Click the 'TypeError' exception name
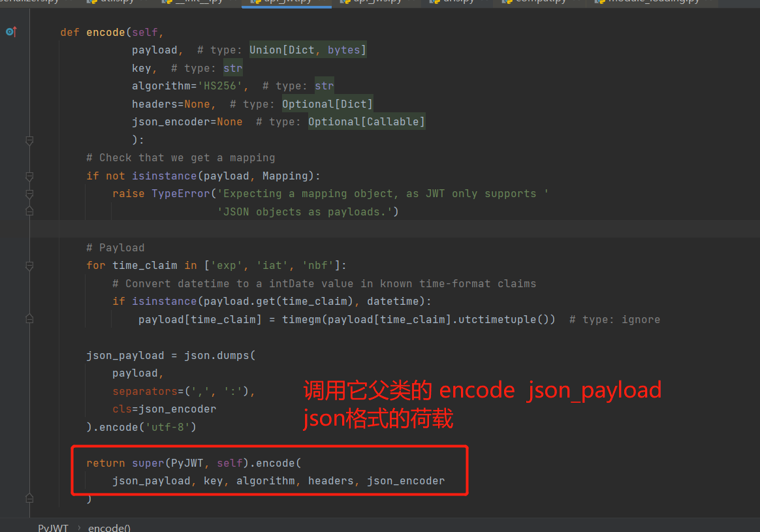760x532 pixels. tap(181, 194)
